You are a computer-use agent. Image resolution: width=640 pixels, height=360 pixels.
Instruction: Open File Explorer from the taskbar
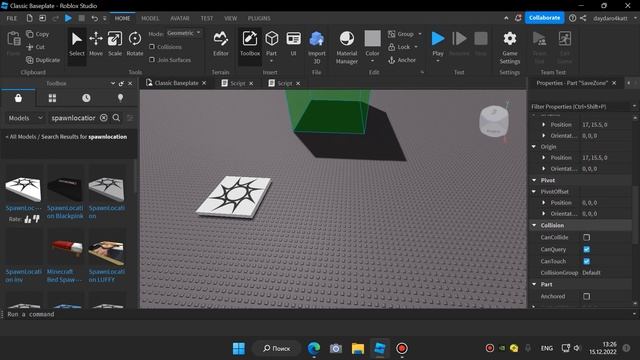(358, 349)
